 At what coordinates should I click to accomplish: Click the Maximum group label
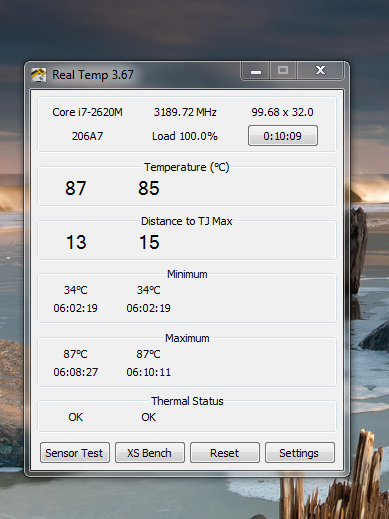pos(187,338)
